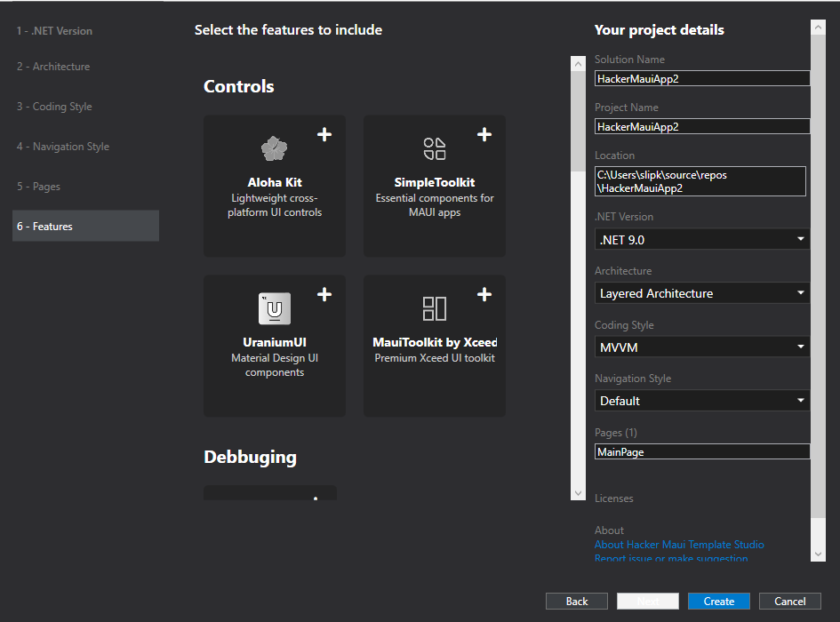Viewport: 840px width, 622px height.
Task: Click the MauiToolkit by Xceed layout icon
Action: point(435,308)
